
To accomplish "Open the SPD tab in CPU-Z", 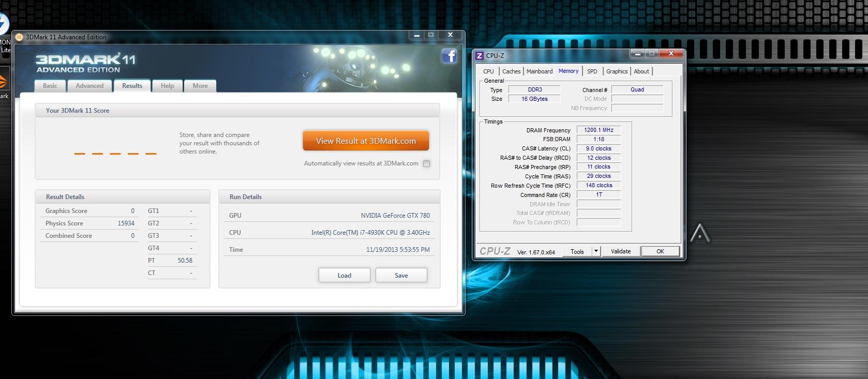I will 592,71.
